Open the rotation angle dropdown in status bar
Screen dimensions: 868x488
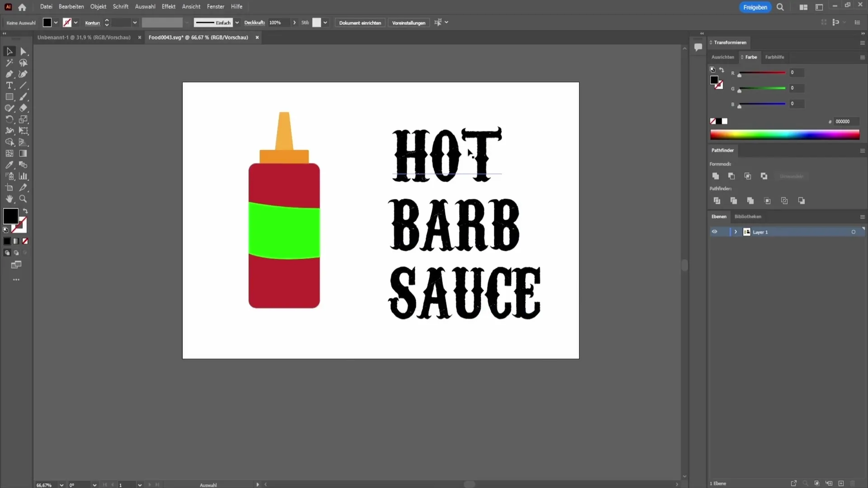coord(94,485)
